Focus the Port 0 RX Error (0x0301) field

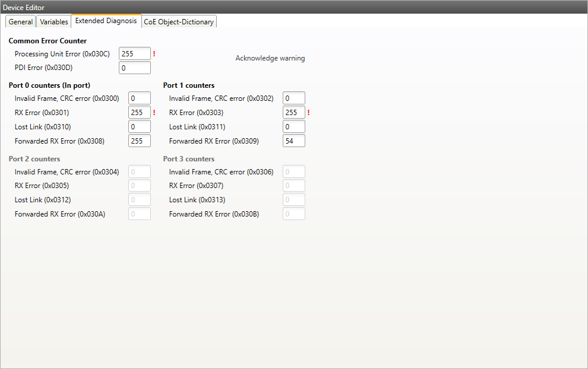tap(139, 113)
